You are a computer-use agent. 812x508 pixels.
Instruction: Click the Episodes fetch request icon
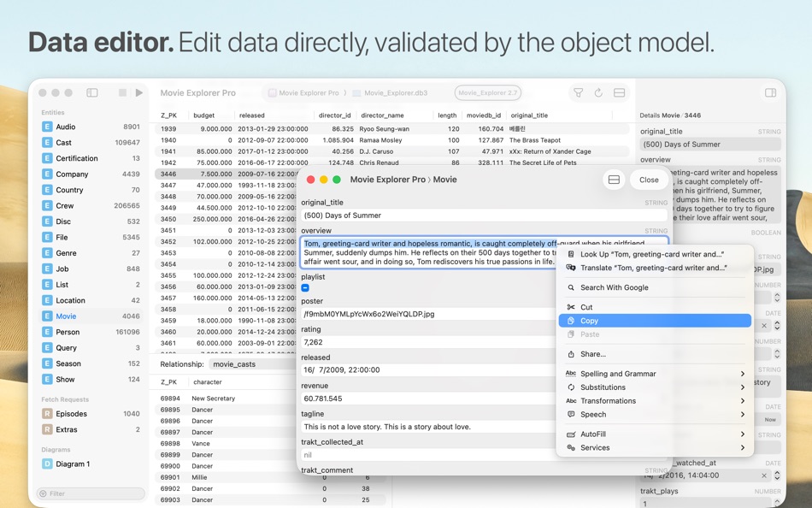47,414
